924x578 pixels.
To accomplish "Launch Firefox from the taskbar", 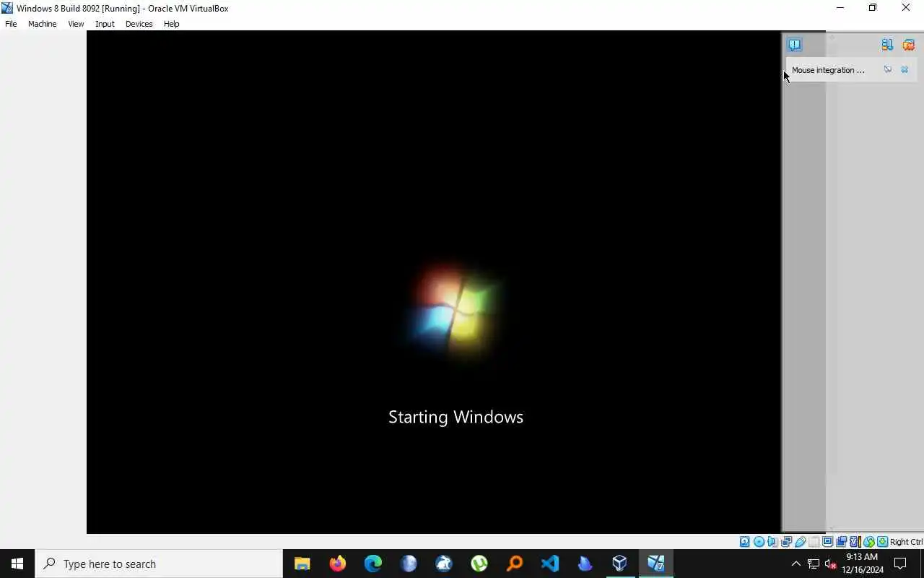I will [x=337, y=564].
